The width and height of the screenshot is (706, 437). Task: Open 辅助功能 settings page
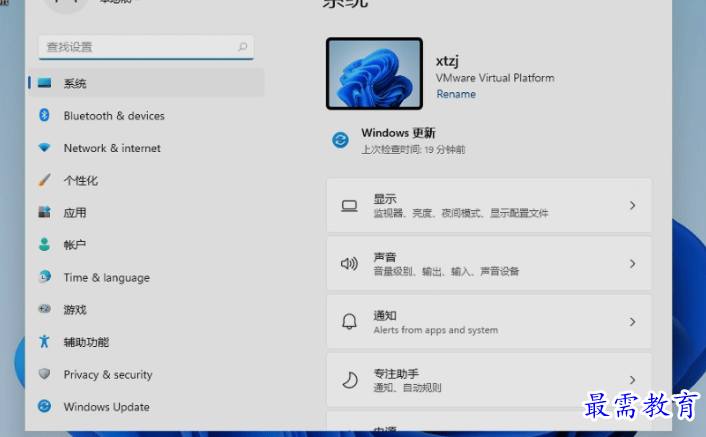[x=146, y=342]
